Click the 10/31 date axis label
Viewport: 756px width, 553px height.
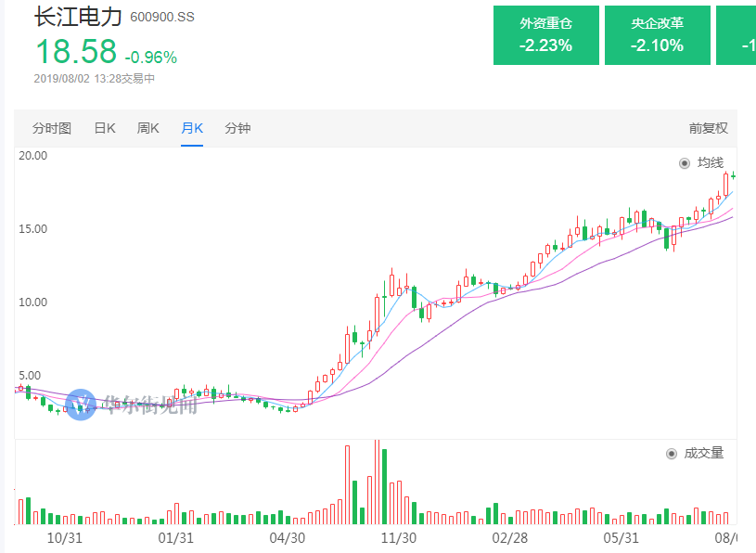click(x=65, y=538)
